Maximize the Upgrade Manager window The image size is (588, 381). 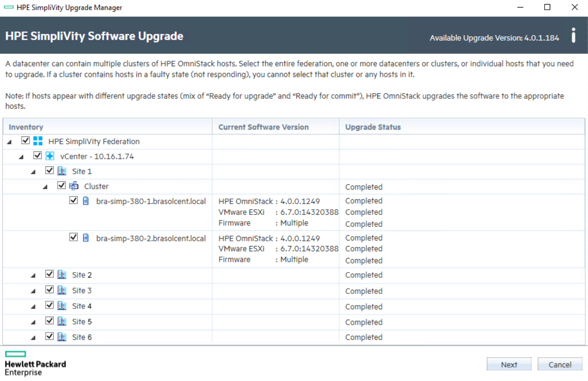pyautogui.click(x=547, y=7)
